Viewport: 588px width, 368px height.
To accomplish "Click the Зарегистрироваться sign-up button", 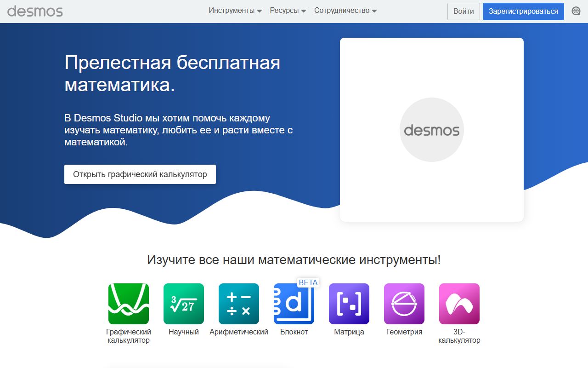I will 523,11.
